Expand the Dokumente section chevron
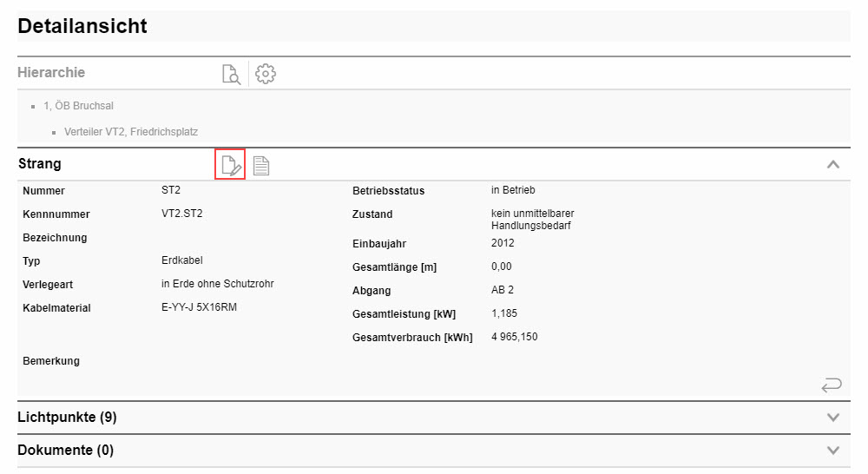 click(833, 451)
